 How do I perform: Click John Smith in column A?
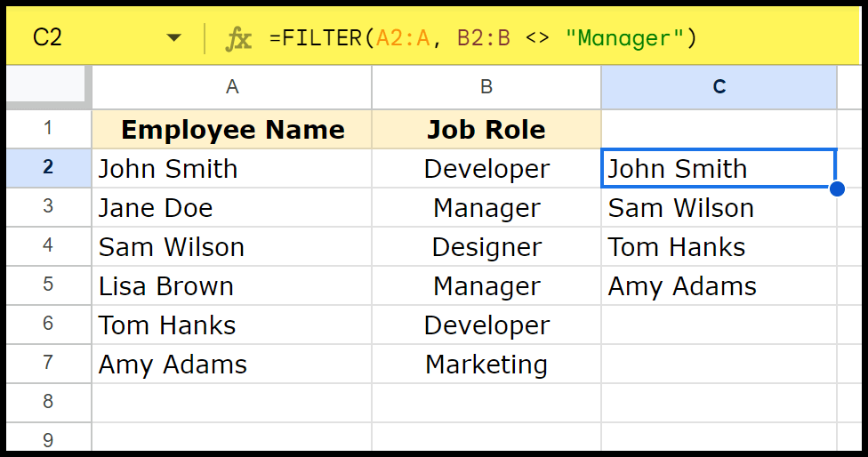[x=232, y=168]
